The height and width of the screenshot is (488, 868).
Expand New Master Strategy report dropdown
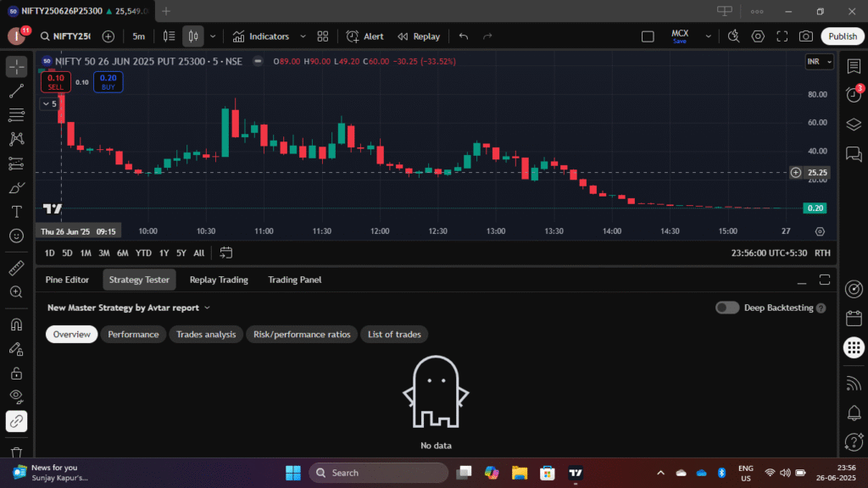click(129, 308)
